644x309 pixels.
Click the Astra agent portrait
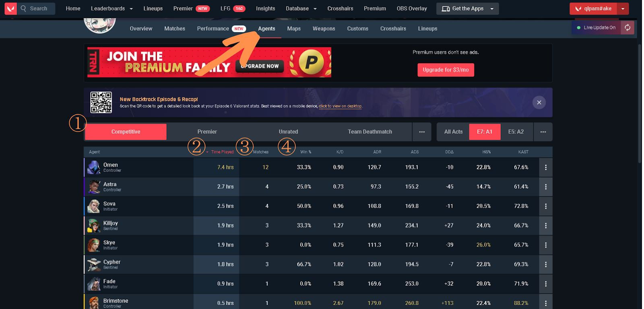click(94, 187)
